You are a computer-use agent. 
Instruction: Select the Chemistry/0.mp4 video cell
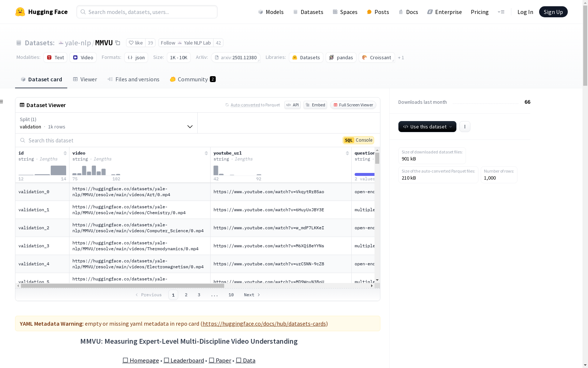point(140,210)
